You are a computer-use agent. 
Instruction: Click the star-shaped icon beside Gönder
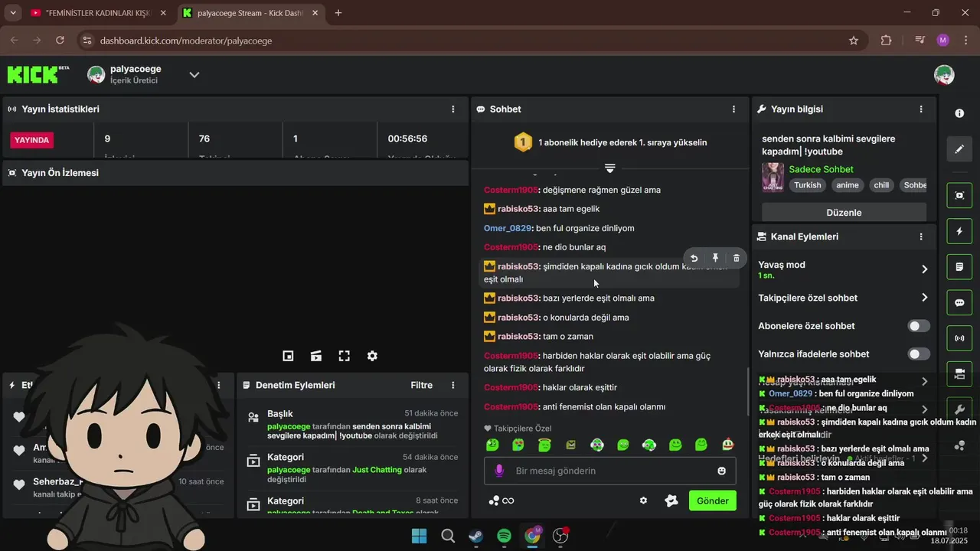click(x=671, y=500)
